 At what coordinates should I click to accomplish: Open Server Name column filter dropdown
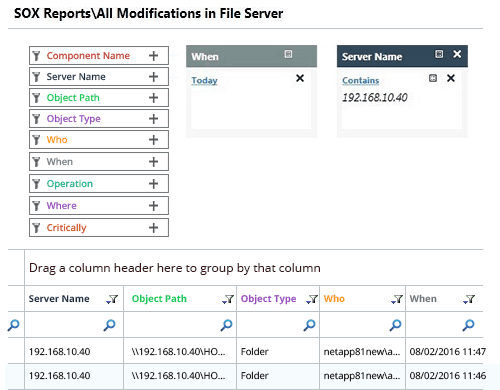112,299
